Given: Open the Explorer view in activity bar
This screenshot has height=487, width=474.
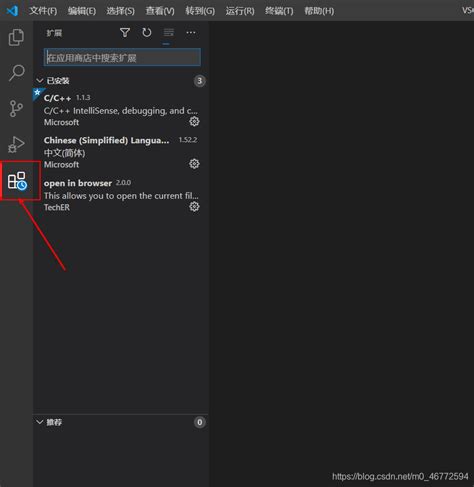Looking at the screenshot, I should [x=16, y=37].
